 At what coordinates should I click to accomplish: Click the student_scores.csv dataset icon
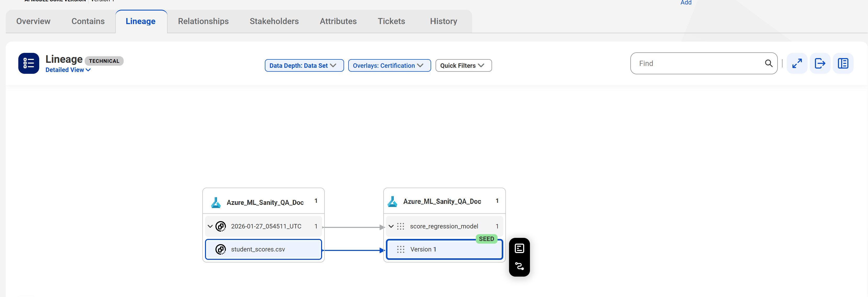220,249
